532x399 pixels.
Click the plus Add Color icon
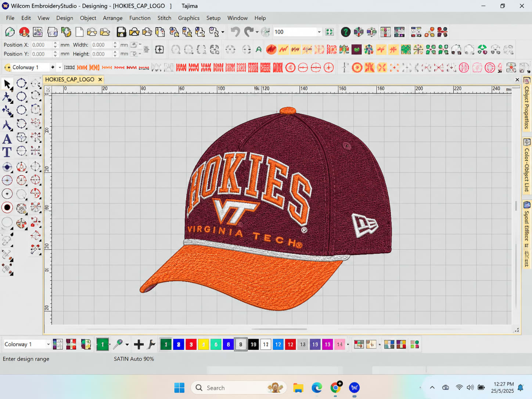(x=139, y=344)
